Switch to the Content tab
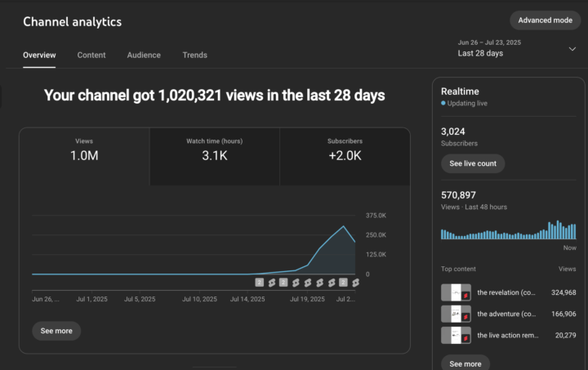Screen dimensions: 588x370 tap(91, 56)
